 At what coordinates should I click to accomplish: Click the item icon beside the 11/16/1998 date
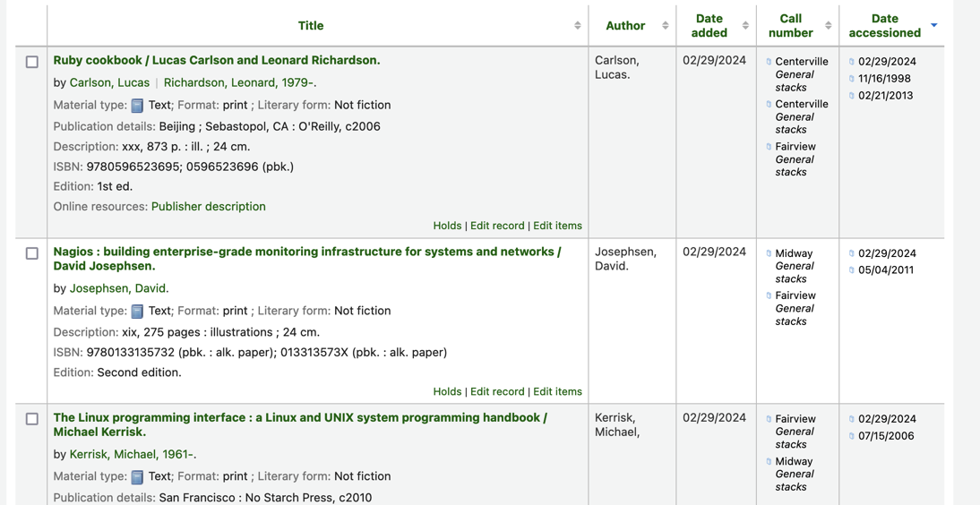(x=851, y=79)
